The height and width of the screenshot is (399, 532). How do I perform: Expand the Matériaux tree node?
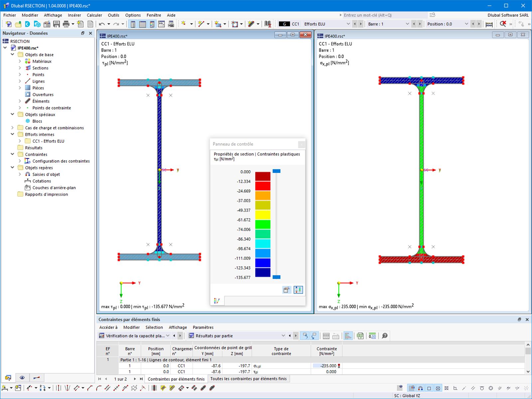tap(20, 61)
